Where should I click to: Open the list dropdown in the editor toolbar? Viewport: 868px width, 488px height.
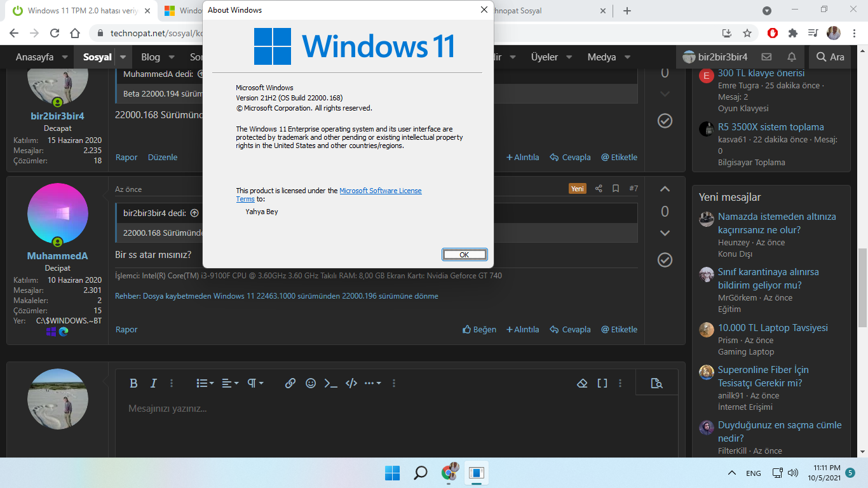point(205,383)
